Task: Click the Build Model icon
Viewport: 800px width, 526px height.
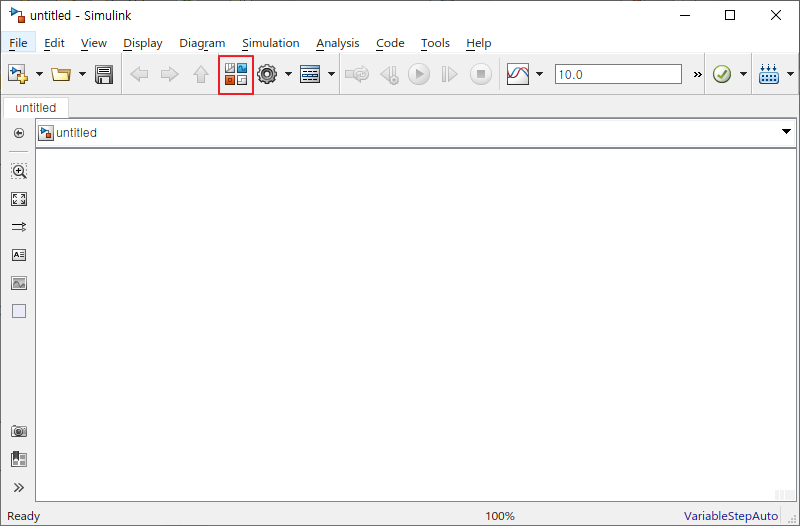Action: pos(769,74)
